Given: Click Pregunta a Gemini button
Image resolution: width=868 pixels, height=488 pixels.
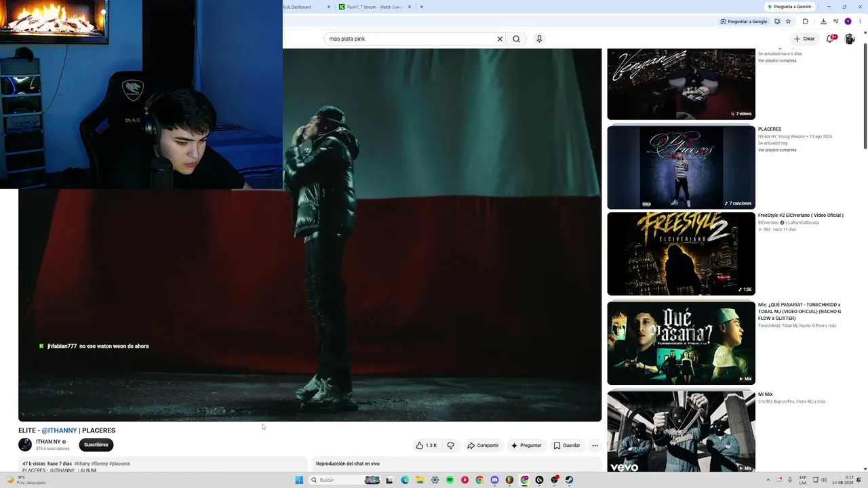Looking at the screenshot, I should 789,7.
